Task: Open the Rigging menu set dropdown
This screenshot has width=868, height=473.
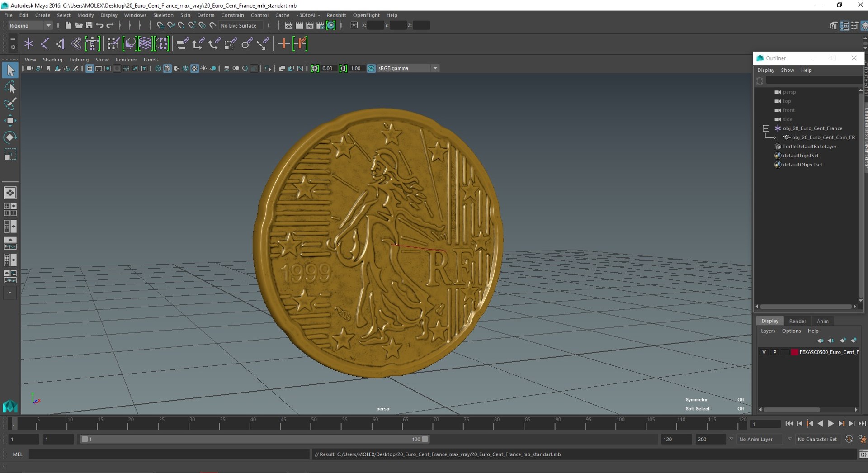Action: [30, 25]
